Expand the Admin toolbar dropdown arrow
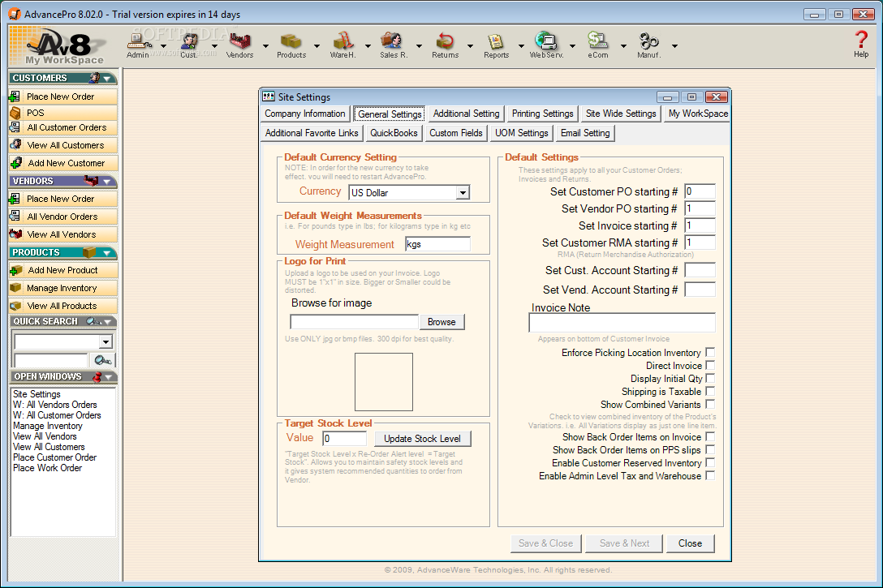The image size is (883, 588). pos(163,46)
